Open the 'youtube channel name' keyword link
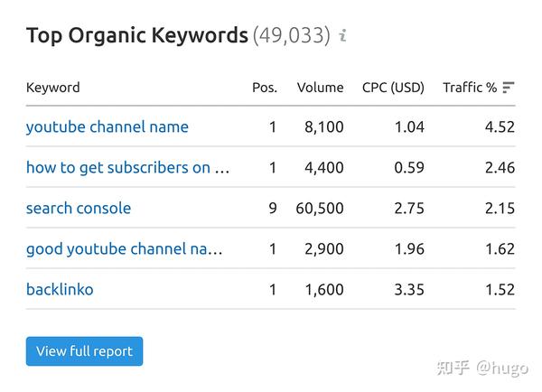Screen dimensions: 542x392 [x=107, y=126]
